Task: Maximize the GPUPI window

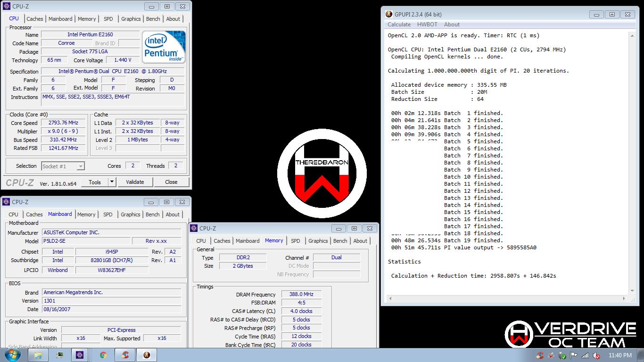Action: click(x=612, y=15)
